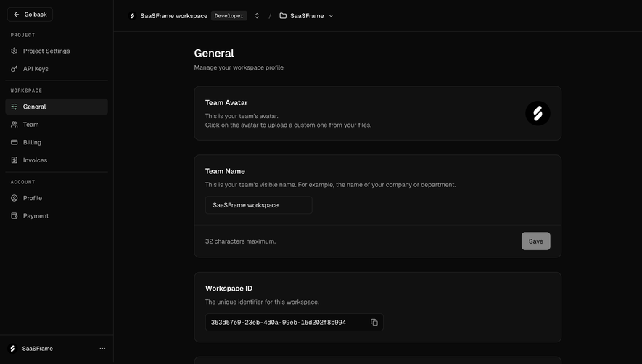Open the Profile account page
This screenshot has width=642, height=364.
(x=57, y=198)
